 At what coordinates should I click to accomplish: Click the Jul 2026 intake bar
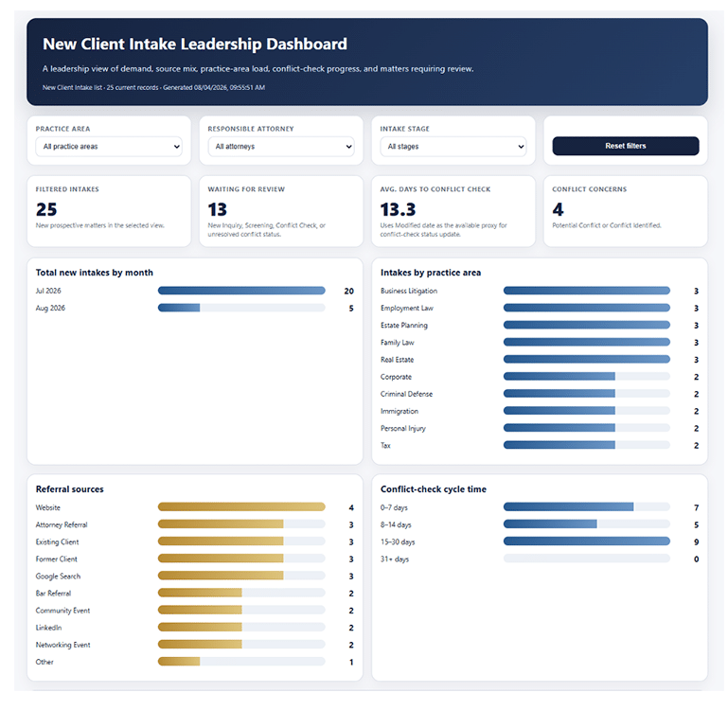(x=241, y=291)
